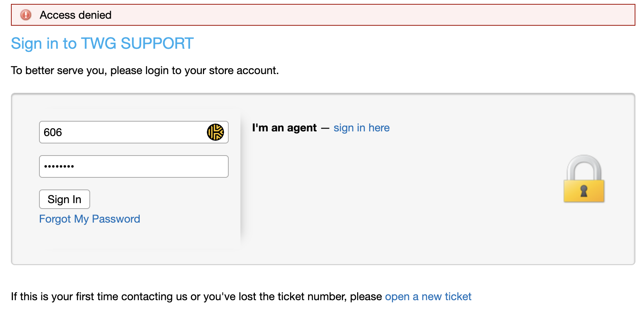Focus the username field containing 606

point(134,132)
